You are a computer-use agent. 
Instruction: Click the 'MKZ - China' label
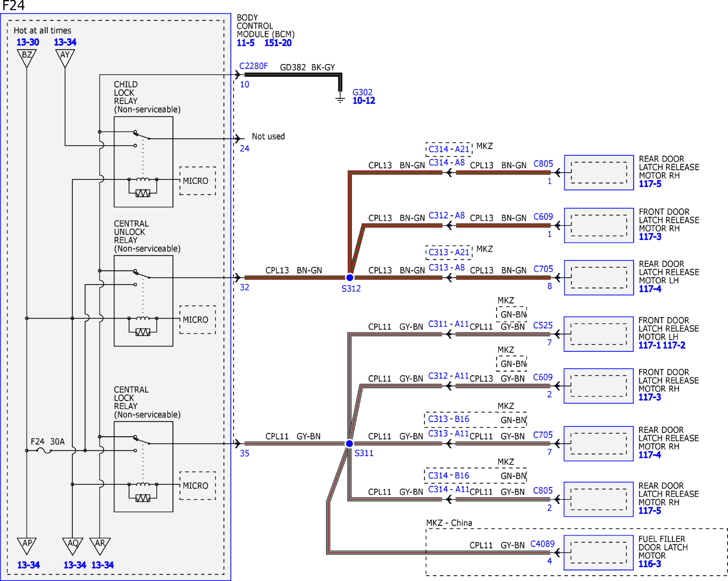click(x=449, y=523)
